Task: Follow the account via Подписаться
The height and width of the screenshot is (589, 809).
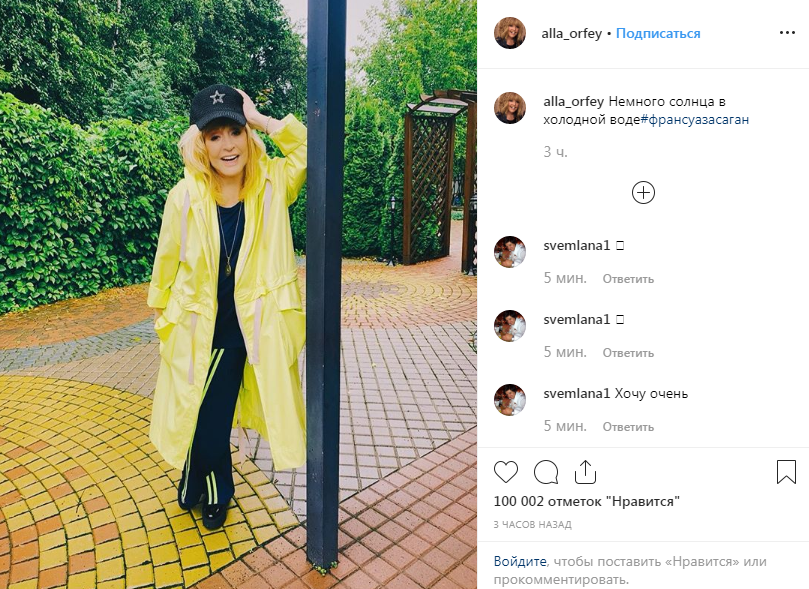Action: (x=658, y=34)
